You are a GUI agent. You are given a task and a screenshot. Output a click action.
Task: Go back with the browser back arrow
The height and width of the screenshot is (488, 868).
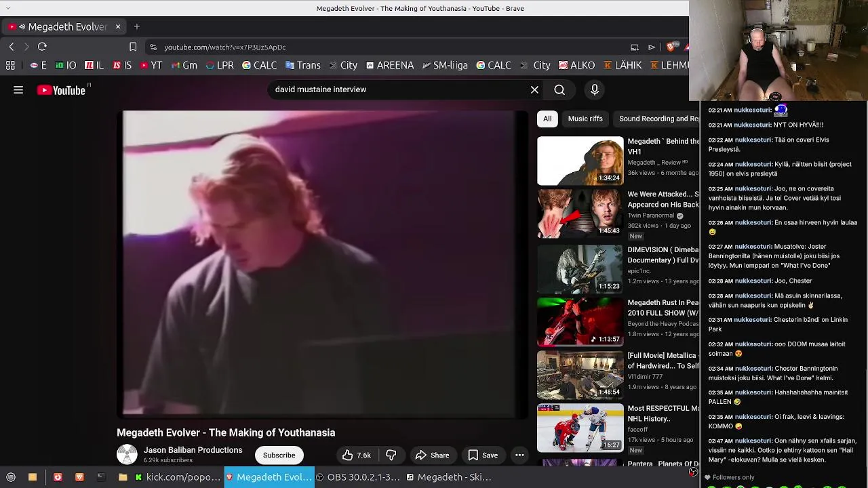(12, 47)
